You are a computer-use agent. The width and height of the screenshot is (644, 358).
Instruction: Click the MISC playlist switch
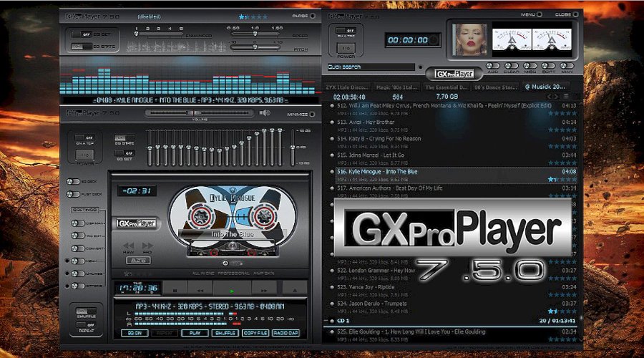click(530, 66)
